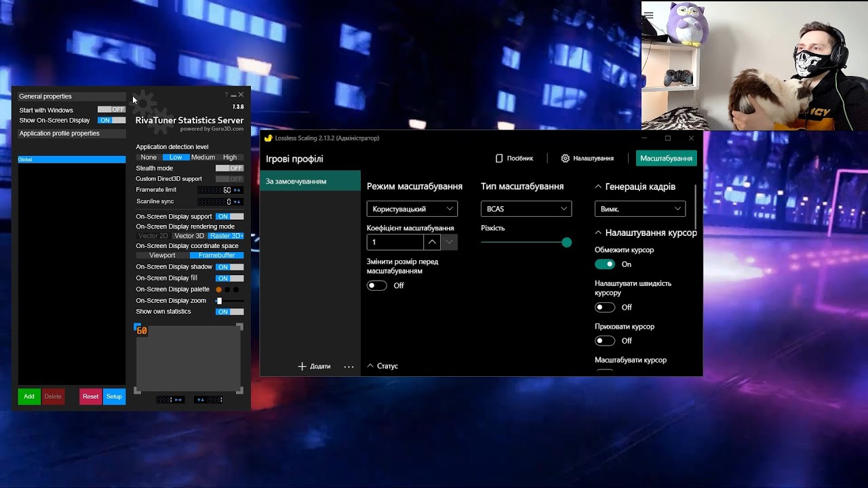The image size is (868, 488).
Task: Set detection level to High
Action: pos(230,157)
